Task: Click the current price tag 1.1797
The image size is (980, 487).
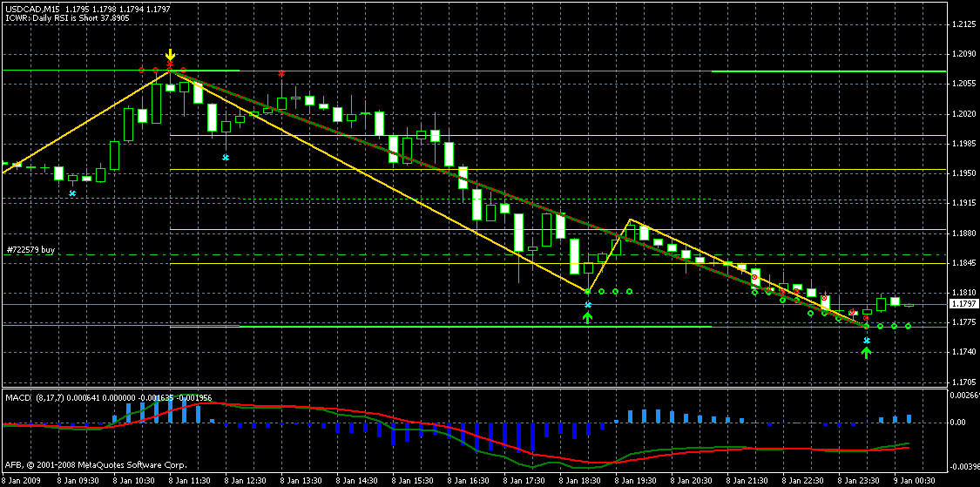Action: [962, 304]
